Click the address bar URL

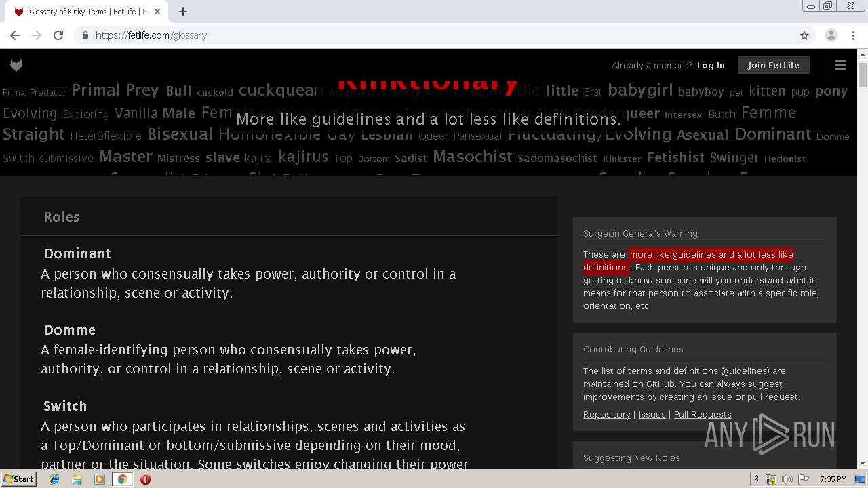tap(151, 35)
